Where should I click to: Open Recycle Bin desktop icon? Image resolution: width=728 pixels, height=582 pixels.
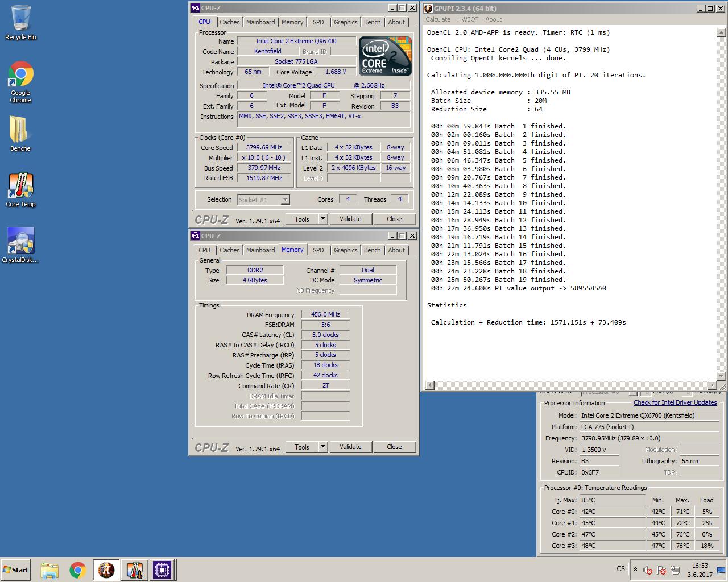click(x=20, y=23)
